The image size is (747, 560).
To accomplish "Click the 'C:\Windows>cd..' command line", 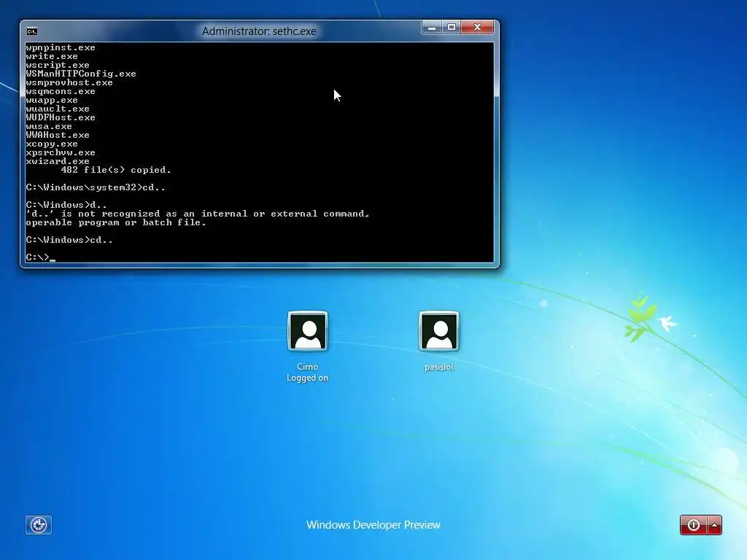I will click(69, 240).
